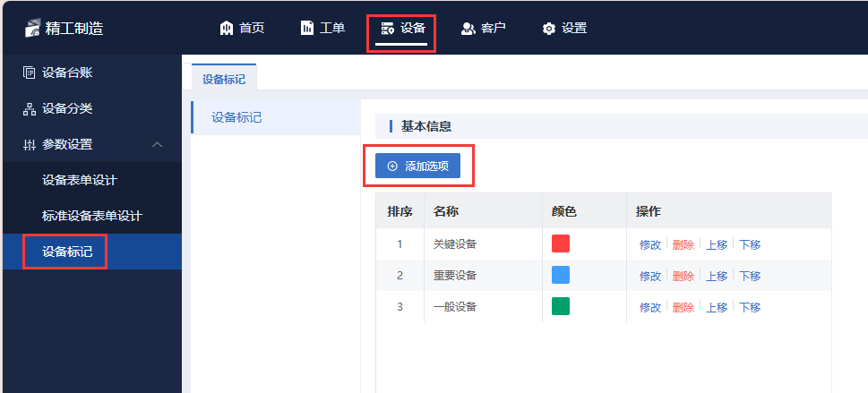Click the red color swatch of 关键设备
The height and width of the screenshot is (393, 868).
[561, 243]
